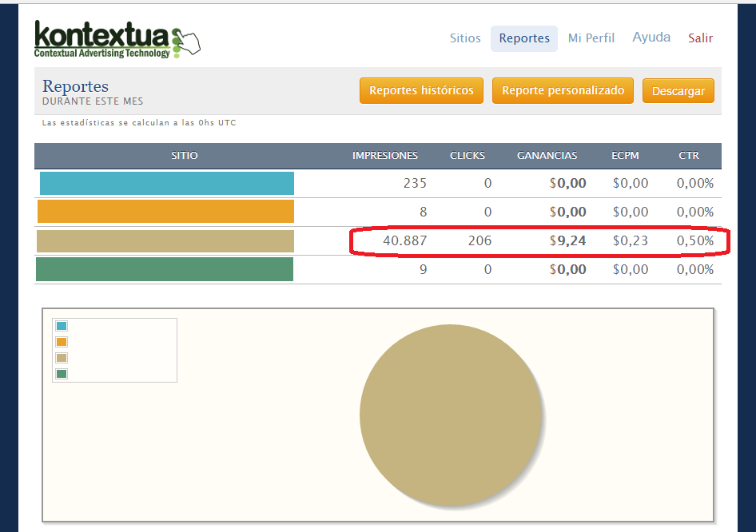This screenshot has height=532, width=756.
Task: Click the blue legend swatch
Action: click(x=62, y=326)
